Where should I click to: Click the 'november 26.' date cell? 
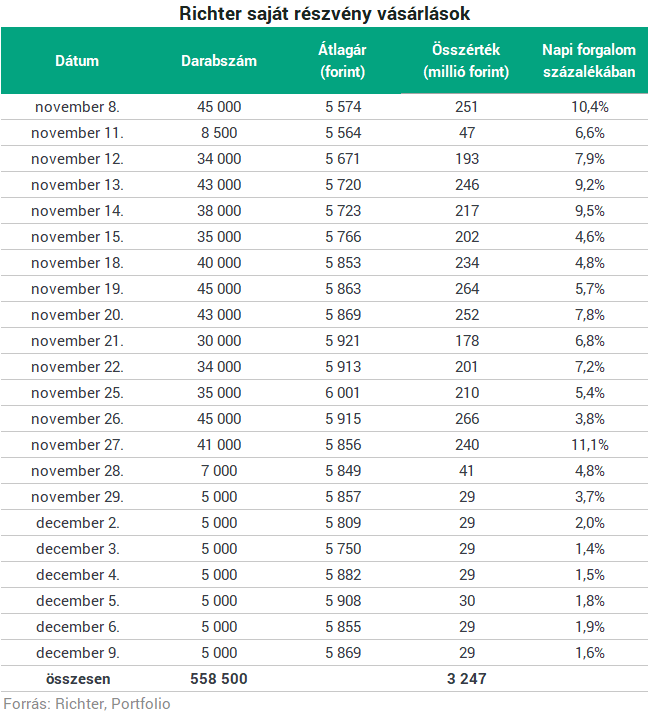click(x=77, y=419)
